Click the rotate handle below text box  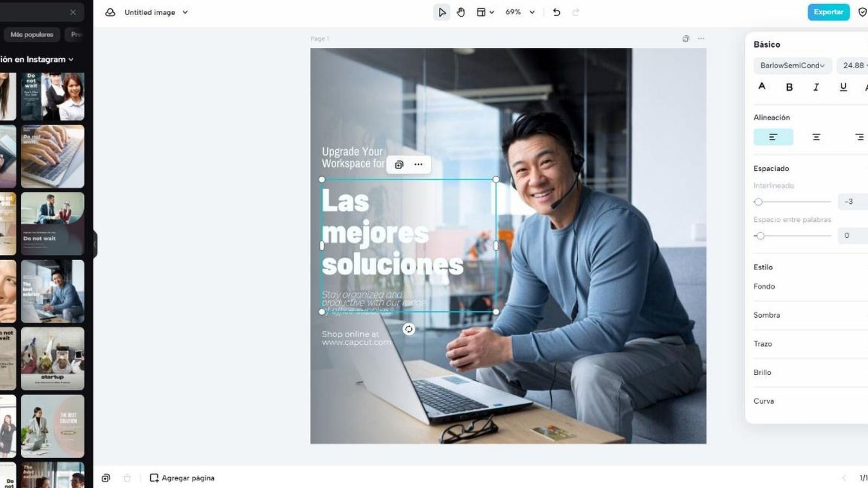click(409, 329)
